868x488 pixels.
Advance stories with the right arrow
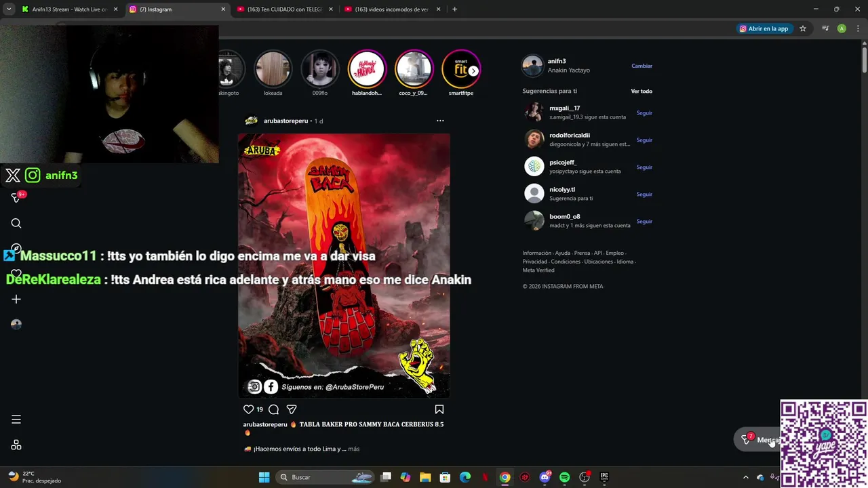click(x=473, y=70)
